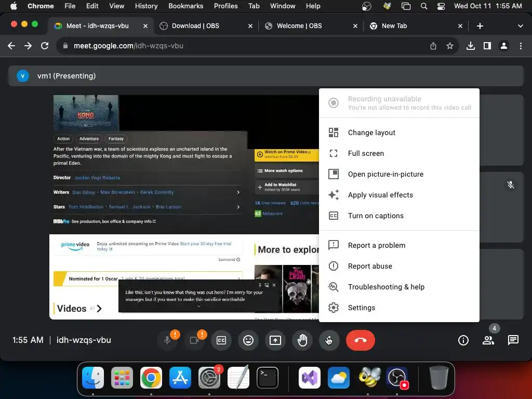Open Troubleshooting & help

pos(399,287)
